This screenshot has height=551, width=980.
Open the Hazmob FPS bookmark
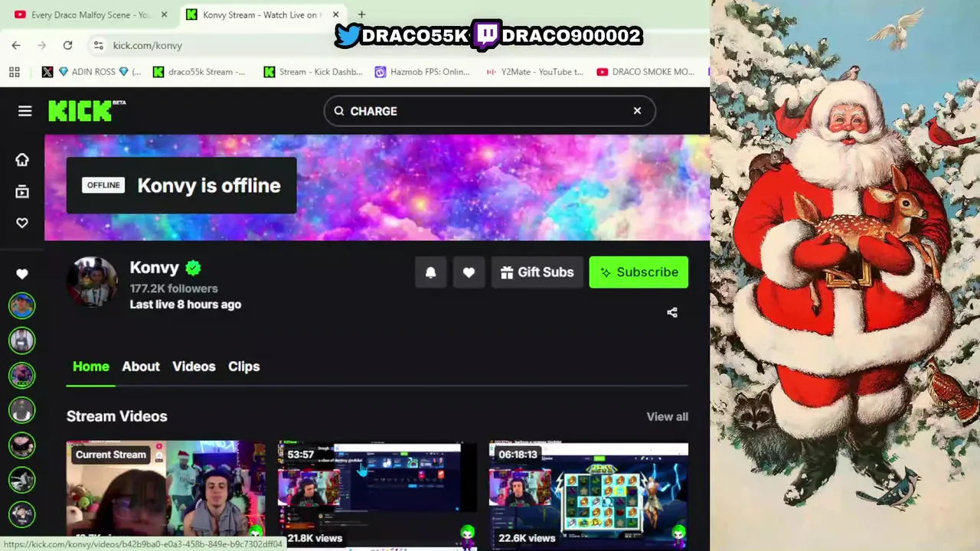(423, 72)
